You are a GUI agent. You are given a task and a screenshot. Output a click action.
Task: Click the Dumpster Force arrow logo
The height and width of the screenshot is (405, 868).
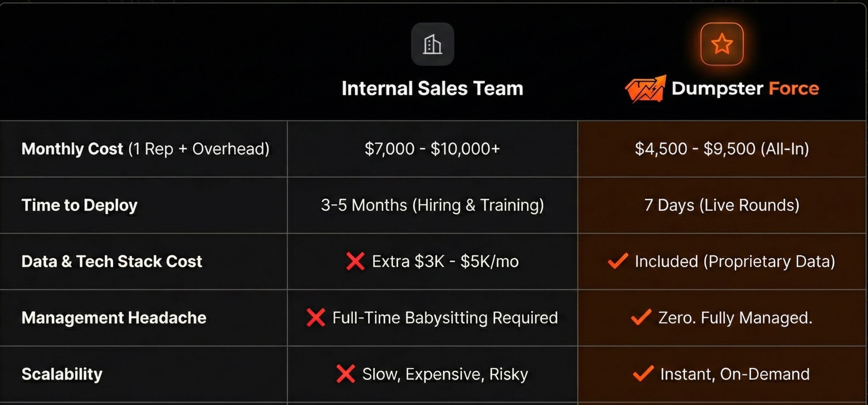[646, 89]
